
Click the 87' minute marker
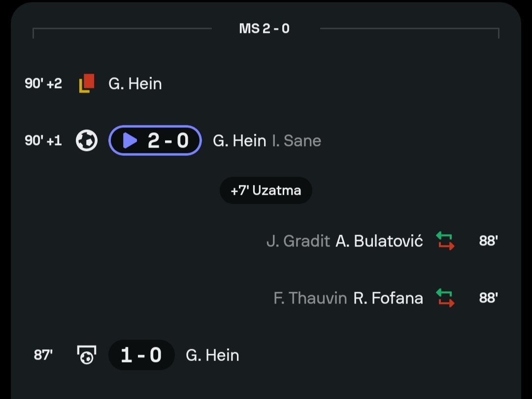(43, 355)
